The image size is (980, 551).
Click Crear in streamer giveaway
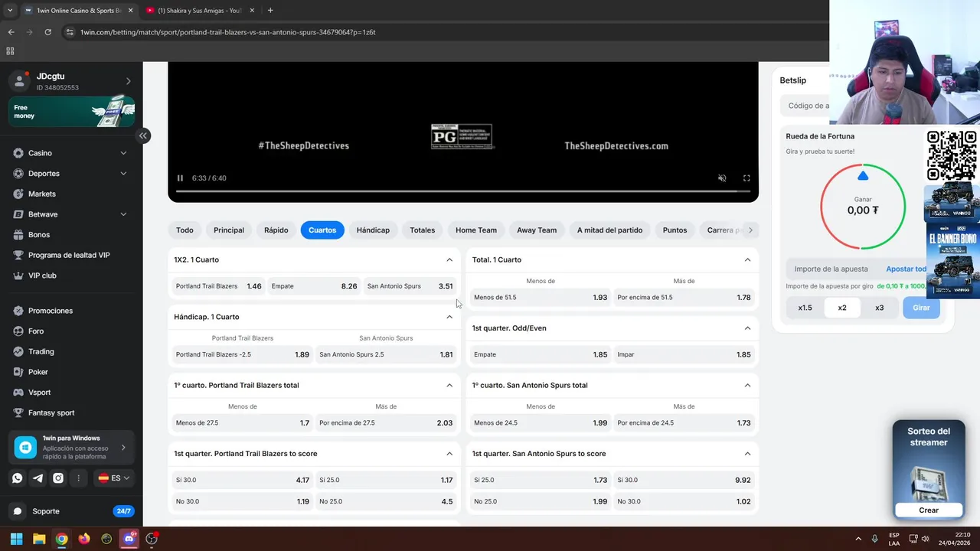coord(929,510)
